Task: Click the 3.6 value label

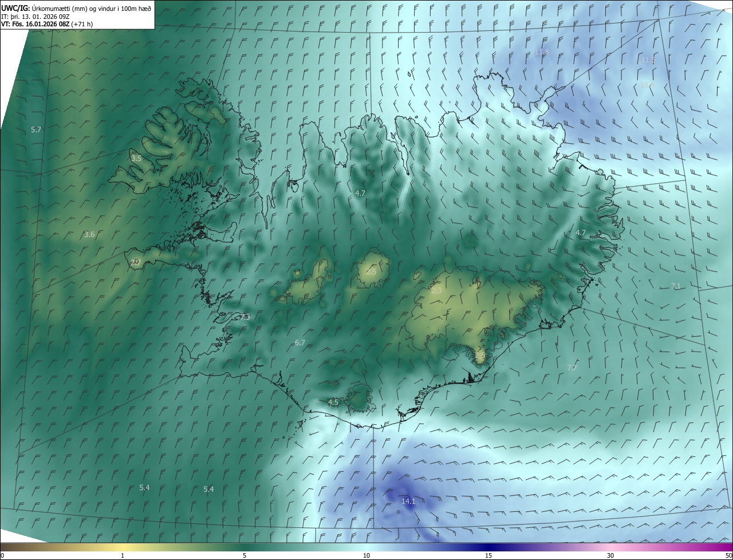Action: coord(89,235)
